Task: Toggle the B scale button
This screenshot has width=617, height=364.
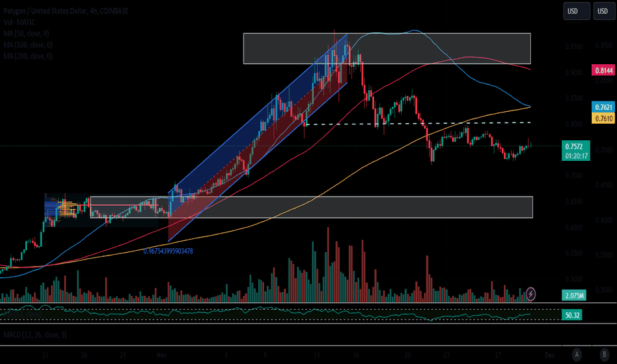Action: [x=604, y=355]
